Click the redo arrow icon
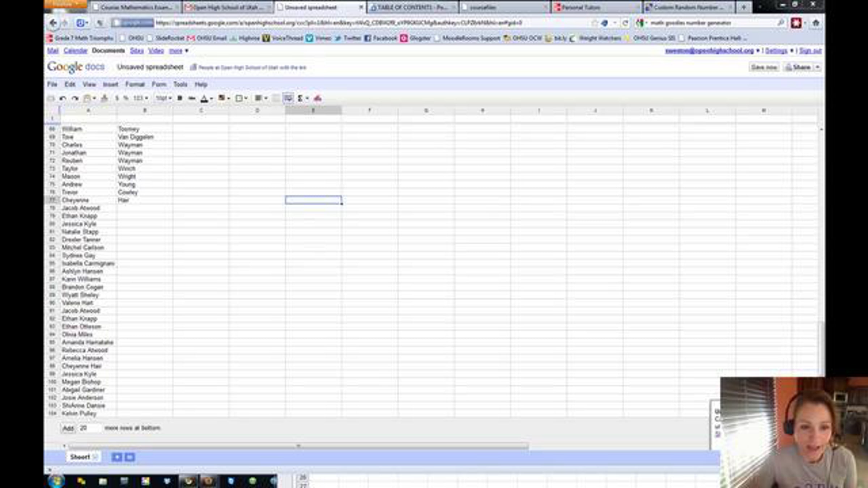Screen dimensions: 868x488 [x=75, y=98]
